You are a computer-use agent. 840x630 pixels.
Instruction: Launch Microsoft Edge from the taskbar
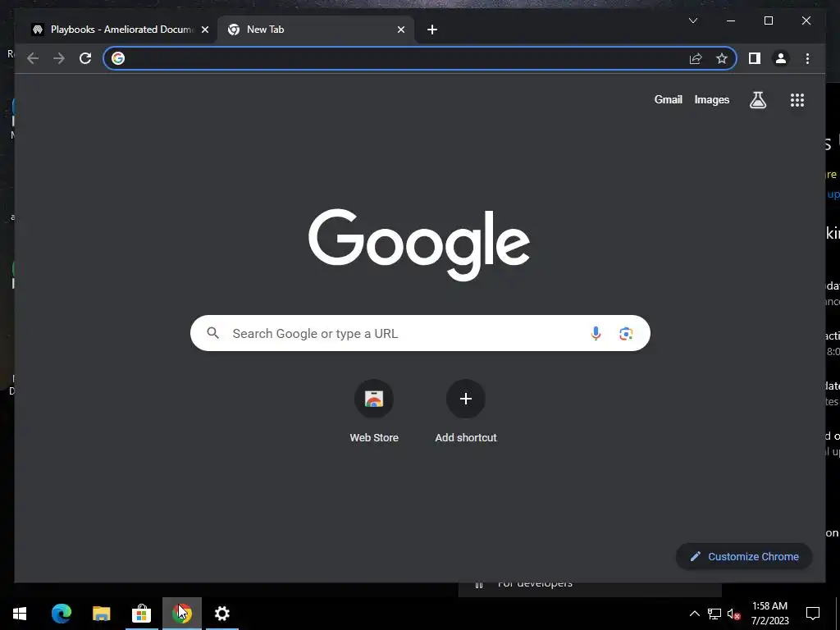tap(61, 614)
